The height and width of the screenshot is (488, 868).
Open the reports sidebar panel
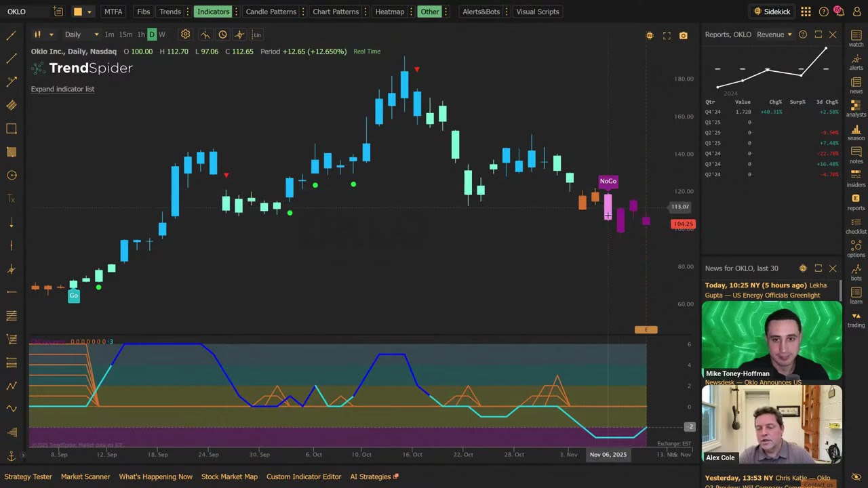tap(856, 202)
